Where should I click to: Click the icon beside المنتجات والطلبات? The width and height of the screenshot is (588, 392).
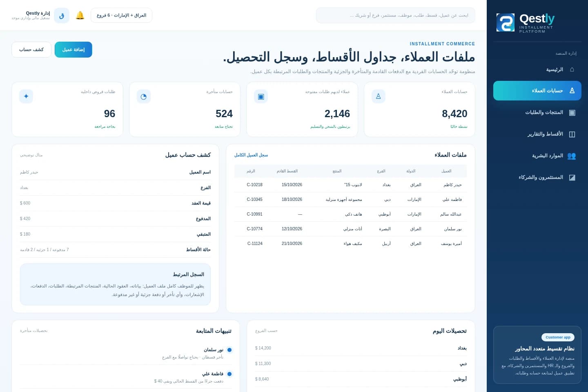pos(572,112)
